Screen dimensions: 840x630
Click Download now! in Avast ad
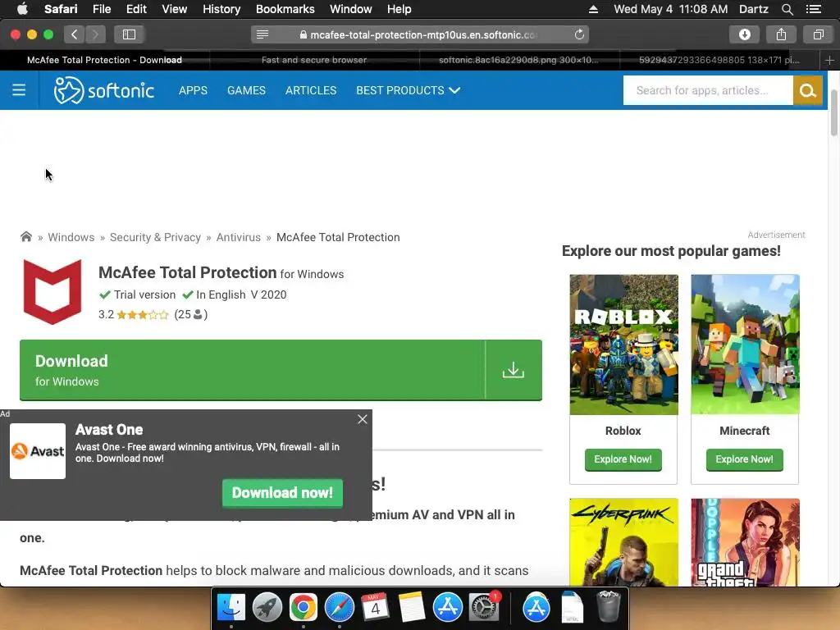[282, 493]
